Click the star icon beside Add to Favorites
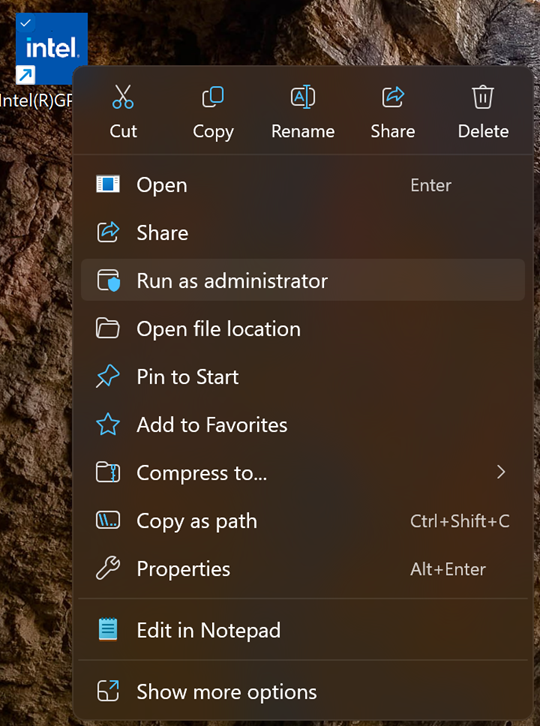The height and width of the screenshot is (726, 540). click(108, 424)
